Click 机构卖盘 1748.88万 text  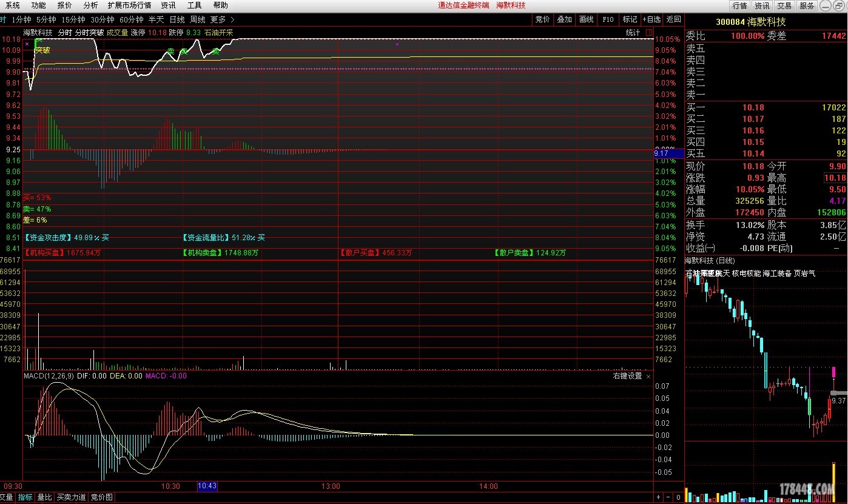(x=220, y=253)
